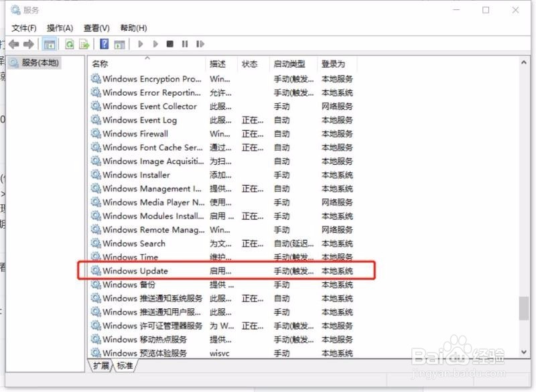Select Windows Search service
The image size is (536, 392).
coord(222,243)
